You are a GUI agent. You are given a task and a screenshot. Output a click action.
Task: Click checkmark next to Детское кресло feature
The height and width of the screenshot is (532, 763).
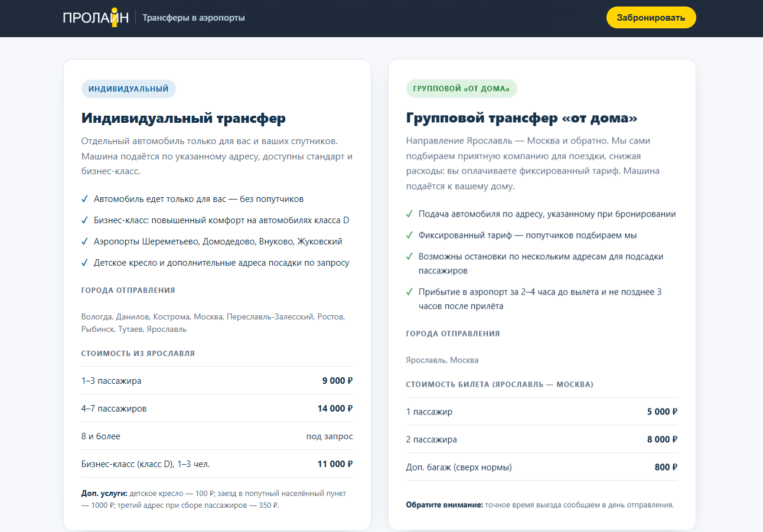point(85,263)
